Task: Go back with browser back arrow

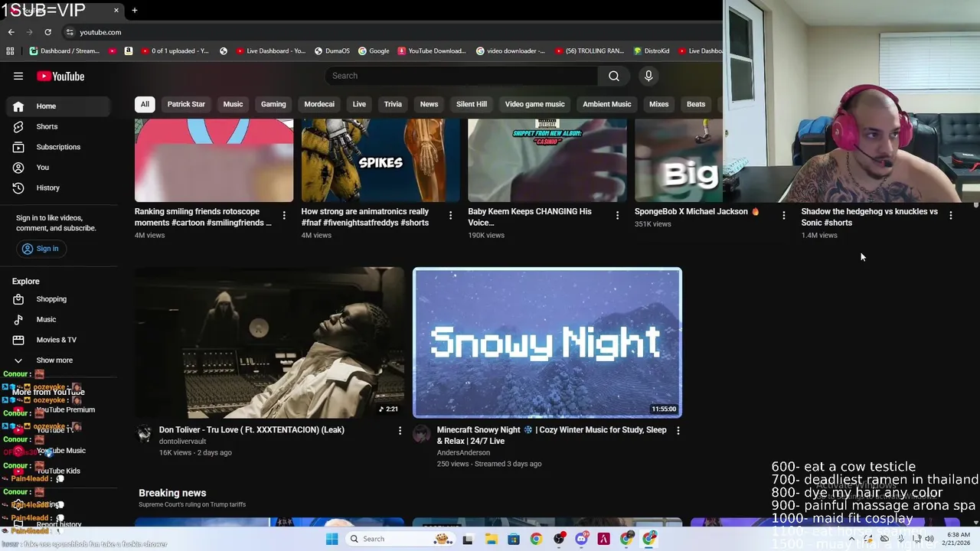Action: pos(11,32)
